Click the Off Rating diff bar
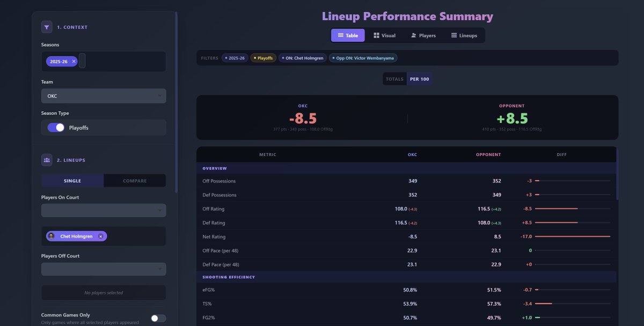Viewport: 644px width, 326px height. (x=573, y=209)
